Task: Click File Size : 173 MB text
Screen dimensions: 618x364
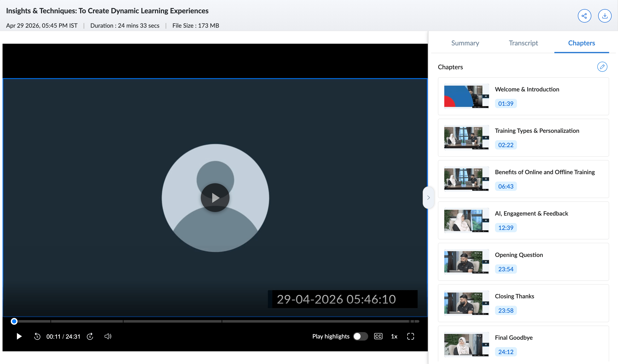Action: (196, 26)
